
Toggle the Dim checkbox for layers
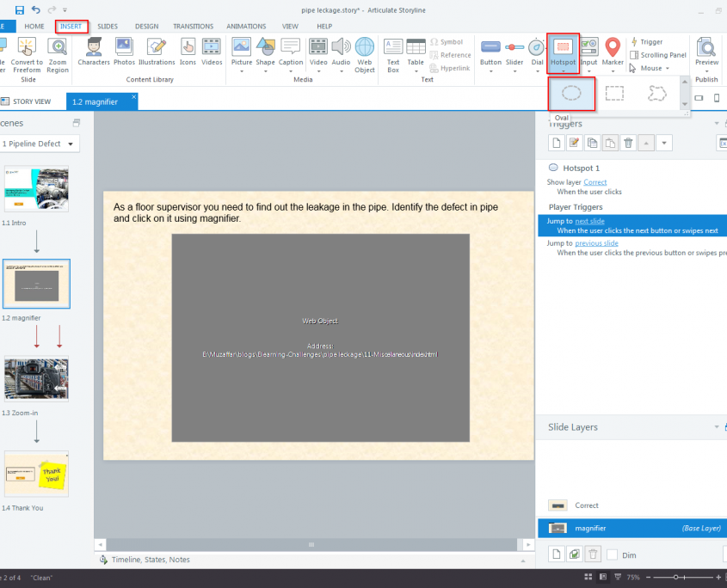(613, 554)
